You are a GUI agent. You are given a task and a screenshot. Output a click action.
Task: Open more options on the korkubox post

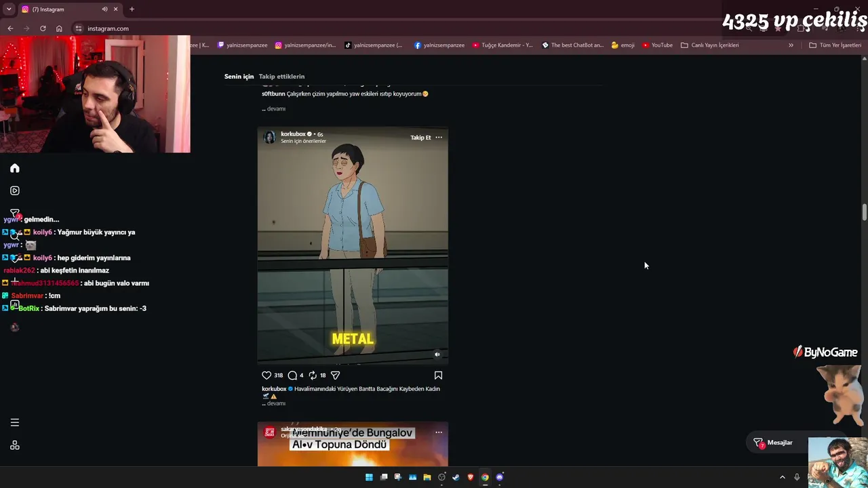tap(439, 138)
